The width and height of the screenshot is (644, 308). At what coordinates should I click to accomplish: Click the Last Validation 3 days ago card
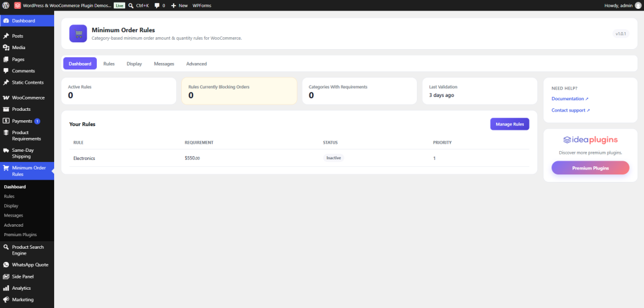(x=480, y=91)
